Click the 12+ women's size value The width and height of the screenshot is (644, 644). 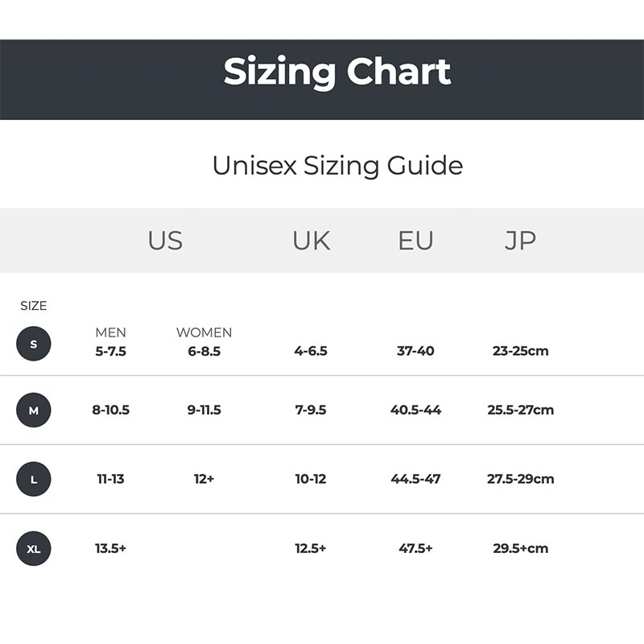[204, 478]
